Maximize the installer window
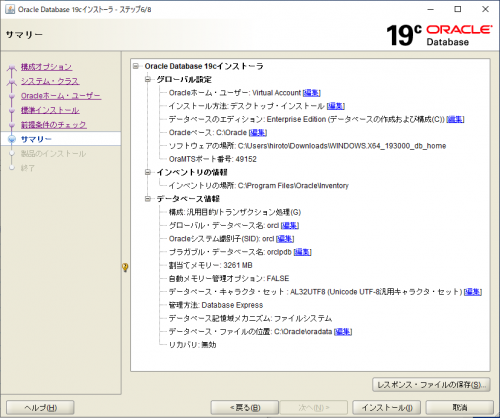The width and height of the screenshot is (500, 418). click(x=458, y=9)
